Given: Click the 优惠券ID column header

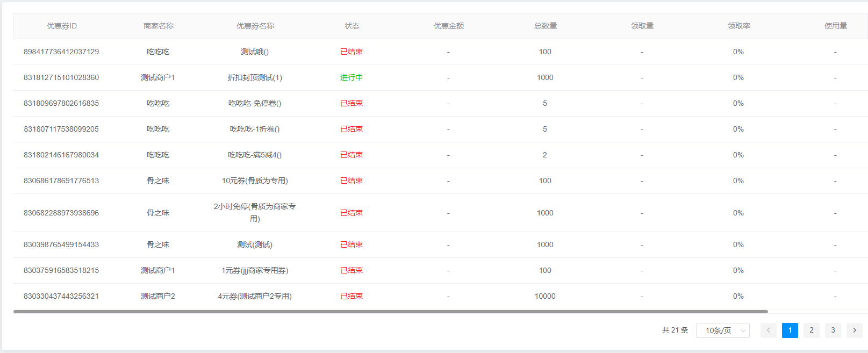Looking at the screenshot, I should pyautogui.click(x=61, y=26).
